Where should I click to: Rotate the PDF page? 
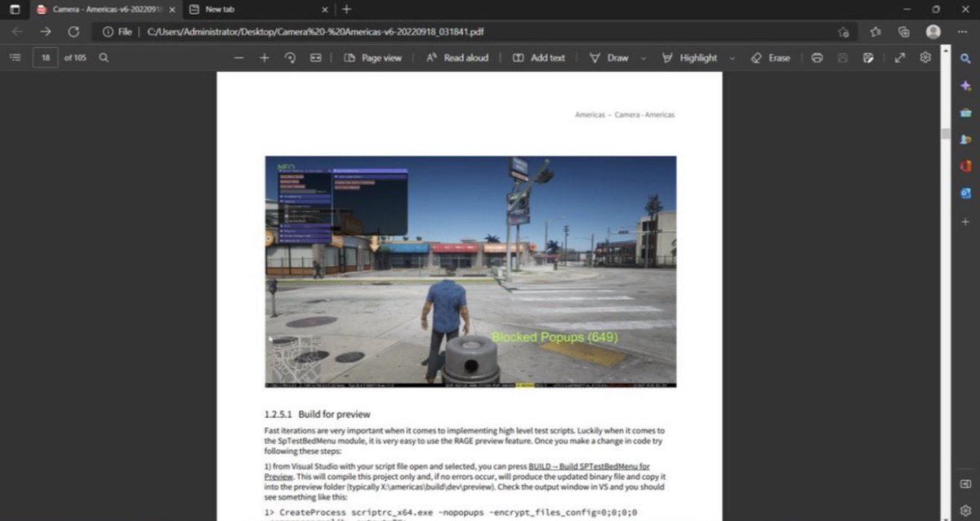(x=289, y=58)
